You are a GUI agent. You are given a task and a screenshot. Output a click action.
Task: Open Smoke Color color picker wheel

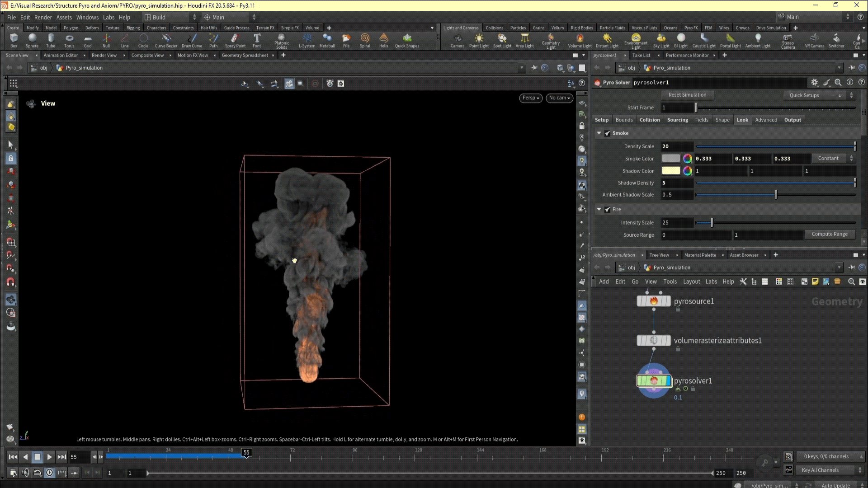coord(687,159)
